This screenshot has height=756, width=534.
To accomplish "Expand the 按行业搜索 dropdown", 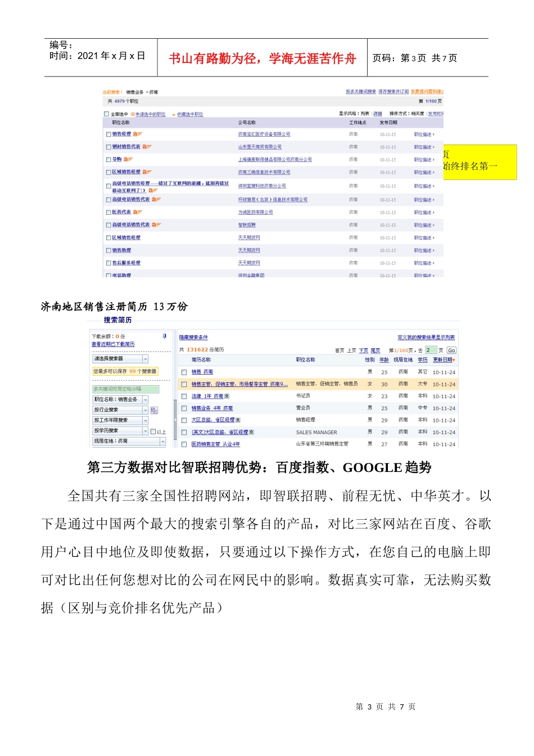I will (x=120, y=410).
